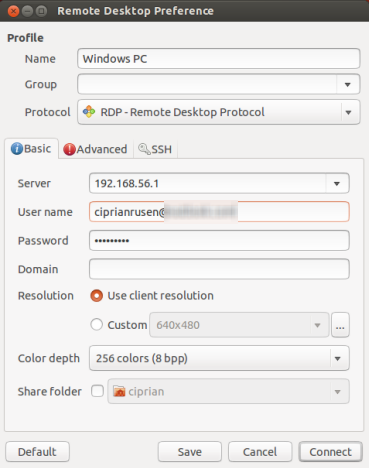This screenshot has height=468, width=369.
Task: Switch to the Advanced tab
Action: pyautogui.click(x=95, y=149)
